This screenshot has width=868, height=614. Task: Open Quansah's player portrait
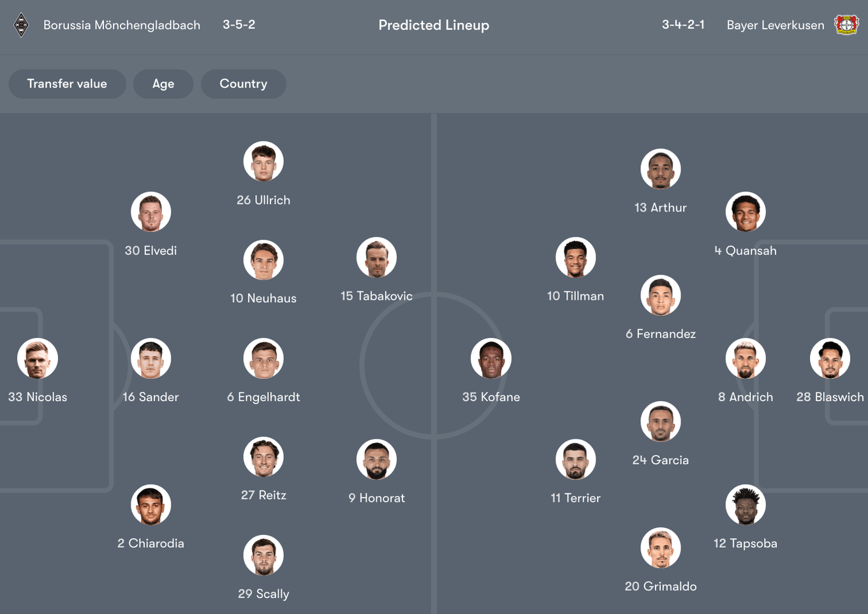(x=745, y=212)
